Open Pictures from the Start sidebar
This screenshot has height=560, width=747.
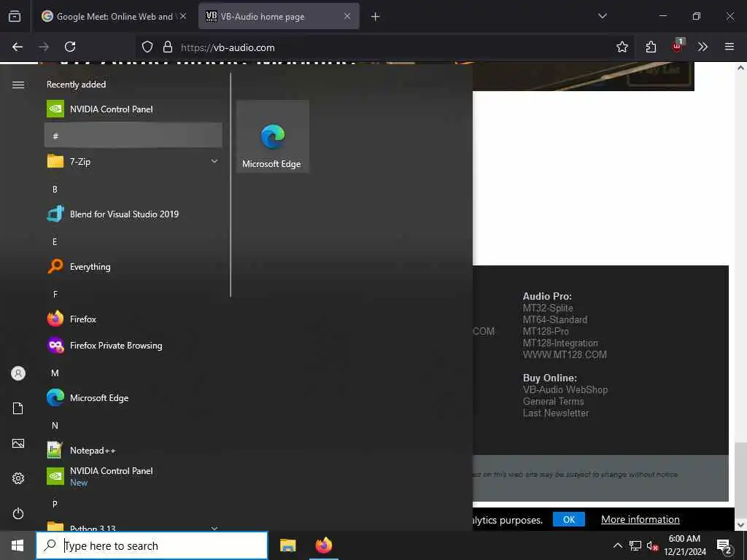click(x=18, y=443)
